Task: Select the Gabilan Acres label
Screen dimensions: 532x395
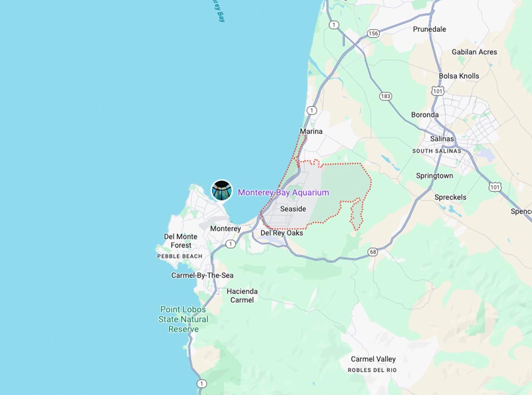Action: point(475,52)
